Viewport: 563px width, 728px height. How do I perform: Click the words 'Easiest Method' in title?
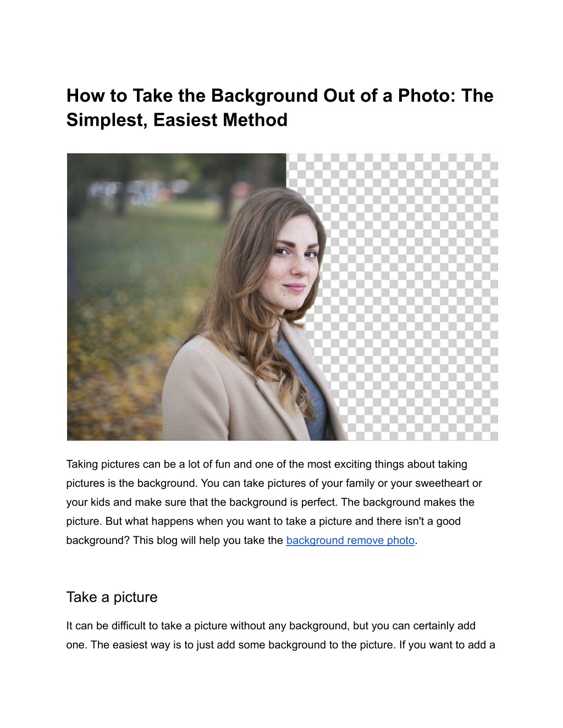220,120
